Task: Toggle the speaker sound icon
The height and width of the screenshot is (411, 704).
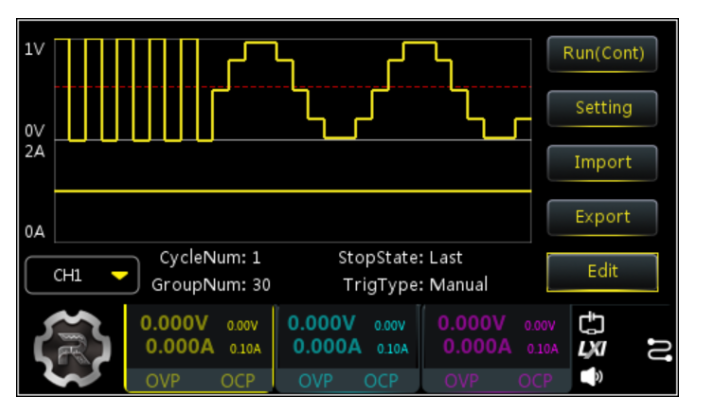Action: pos(591,376)
